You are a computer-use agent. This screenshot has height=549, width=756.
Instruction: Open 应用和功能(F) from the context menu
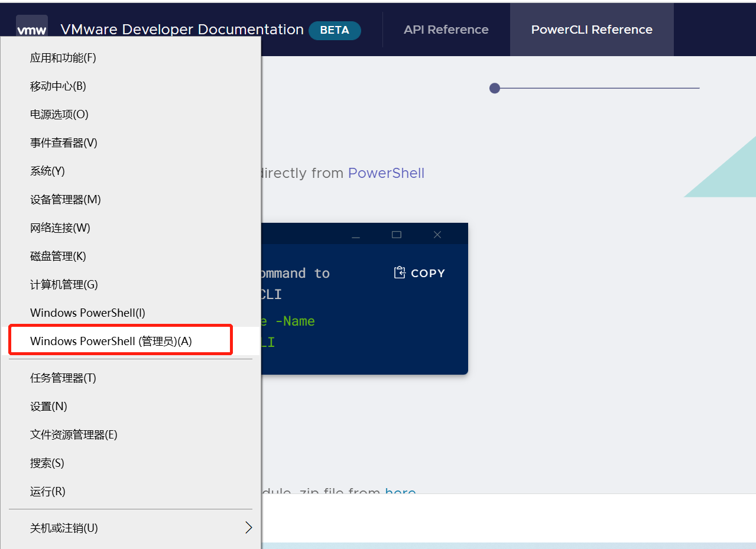tap(130, 57)
